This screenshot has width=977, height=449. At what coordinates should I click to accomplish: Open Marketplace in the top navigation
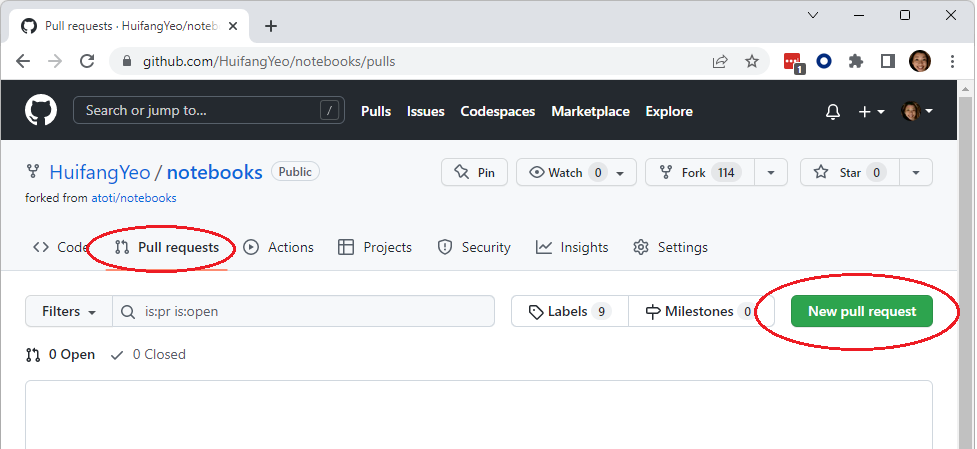pyautogui.click(x=590, y=111)
